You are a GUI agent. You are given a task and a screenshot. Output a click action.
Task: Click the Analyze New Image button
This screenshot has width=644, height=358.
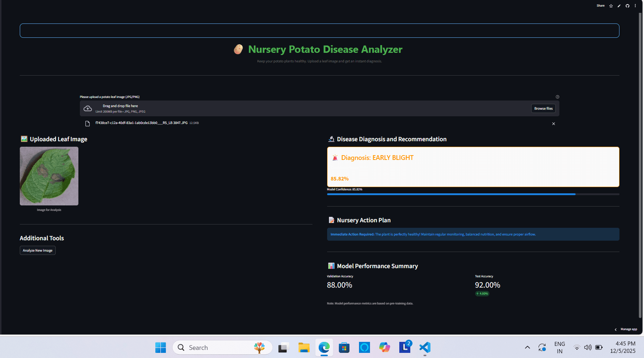click(x=38, y=251)
